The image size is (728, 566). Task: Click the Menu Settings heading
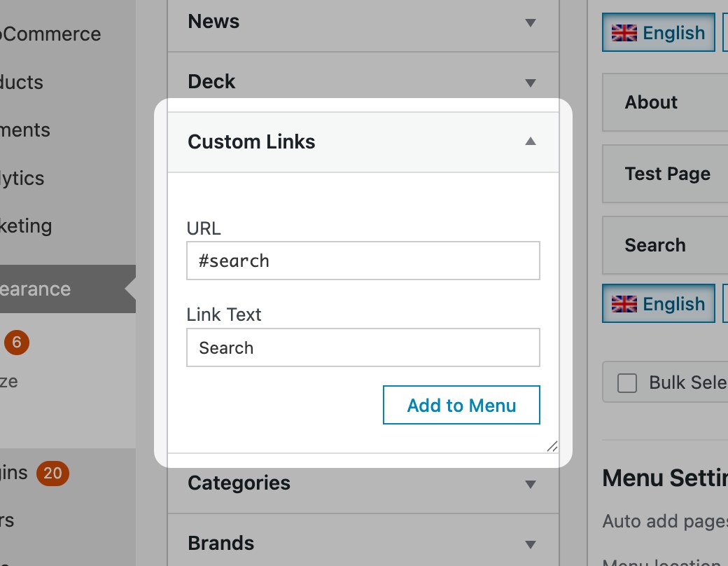coord(665,478)
